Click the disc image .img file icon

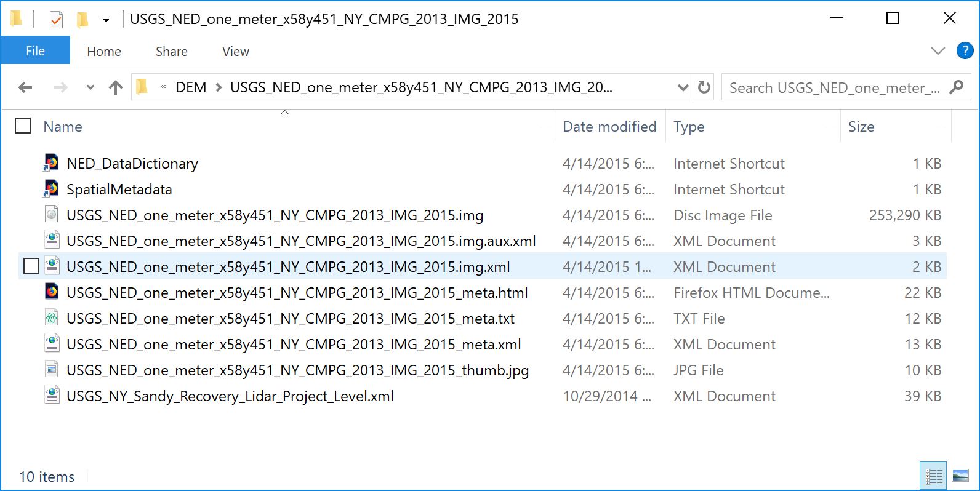point(52,215)
